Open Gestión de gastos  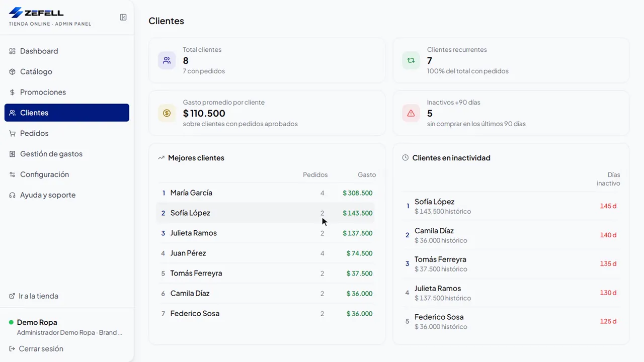pos(67,154)
